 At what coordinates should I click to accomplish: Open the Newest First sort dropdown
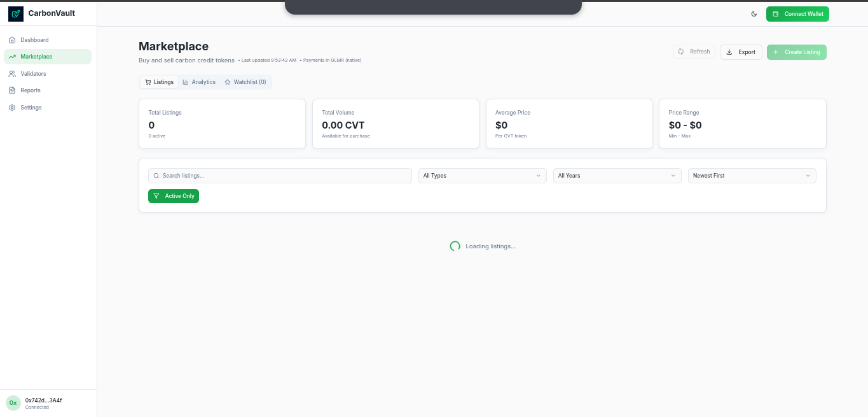(x=752, y=176)
